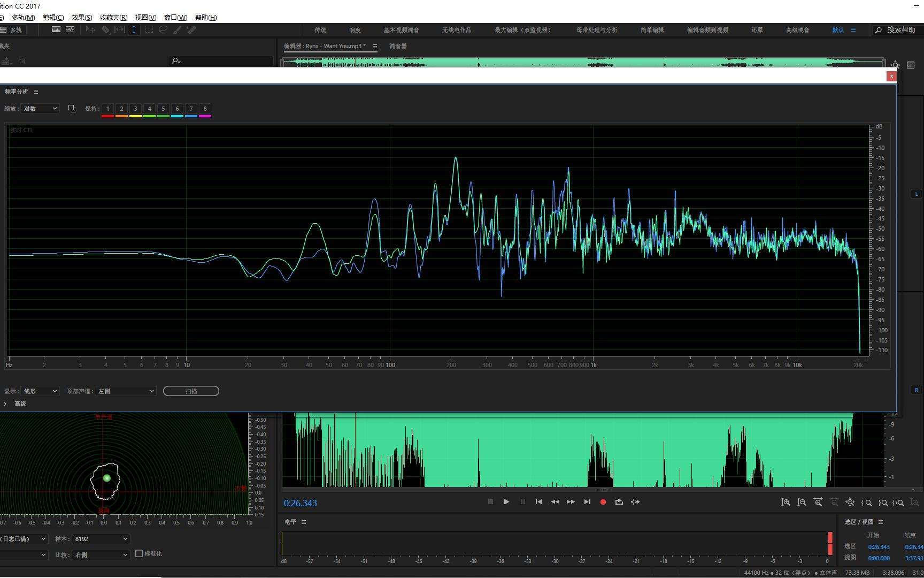Click the 扫描 scan button

(x=191, y=391)
